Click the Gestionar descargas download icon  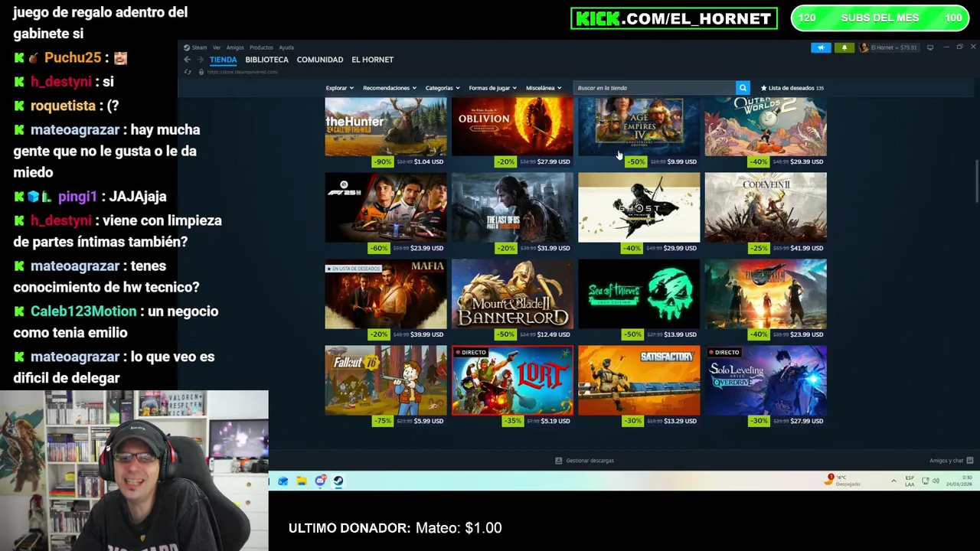pos(558,461)
